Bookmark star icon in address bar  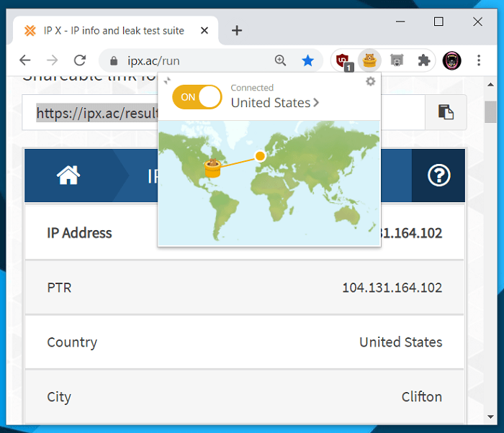308,60
